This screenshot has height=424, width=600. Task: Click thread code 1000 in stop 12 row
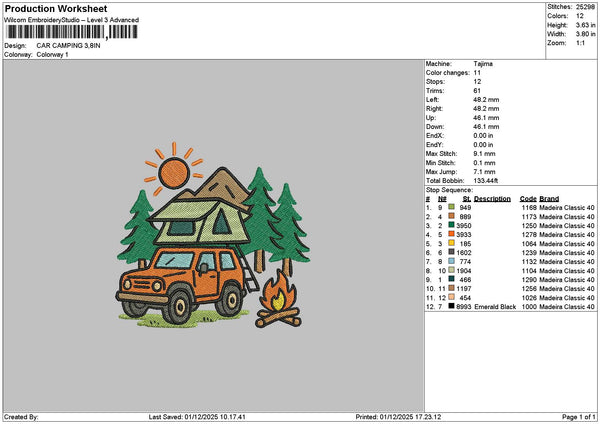click(529, 307)
